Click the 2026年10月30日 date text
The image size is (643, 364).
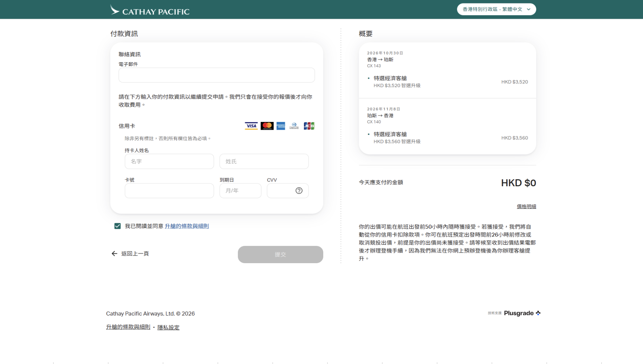coord(385,53)
